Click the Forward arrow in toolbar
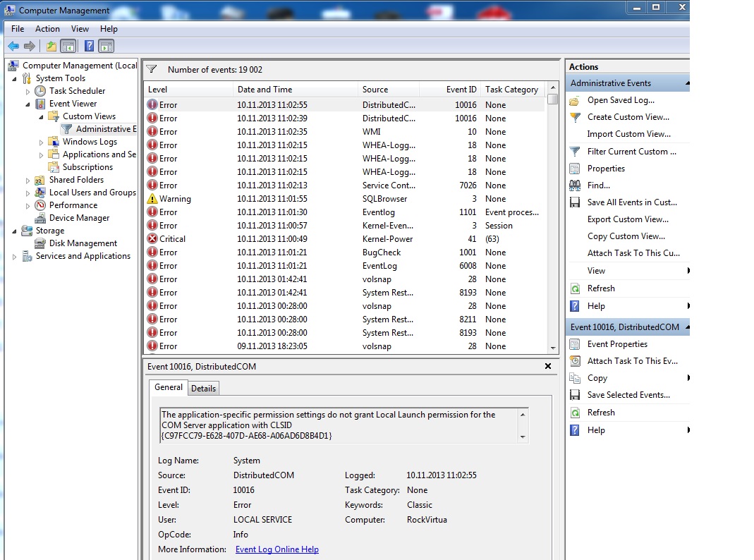754x560 pixels. [30, 46]
